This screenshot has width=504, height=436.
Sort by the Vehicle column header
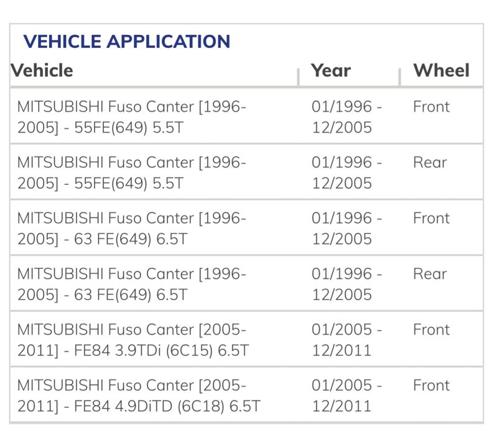point(42,70)
